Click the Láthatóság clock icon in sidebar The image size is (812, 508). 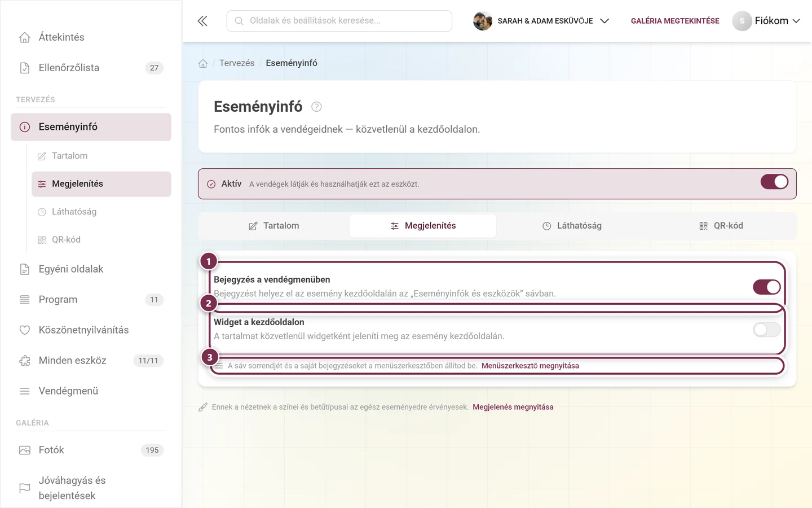coord(42,212)
